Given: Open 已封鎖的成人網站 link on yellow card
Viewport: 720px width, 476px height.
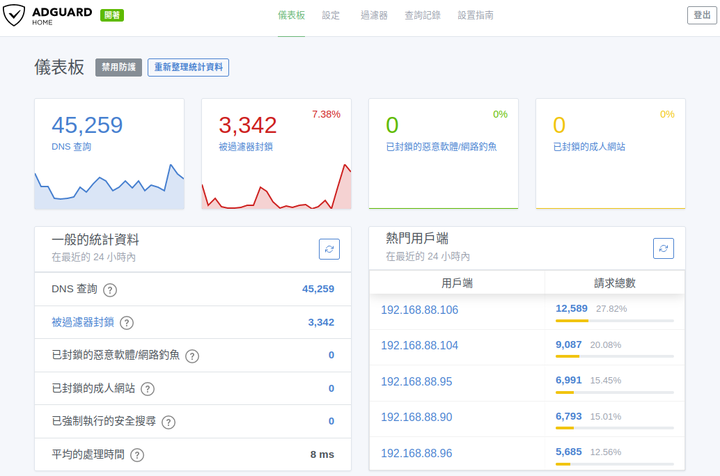Looking at the screenshot, I should click(x=589, y=147).
